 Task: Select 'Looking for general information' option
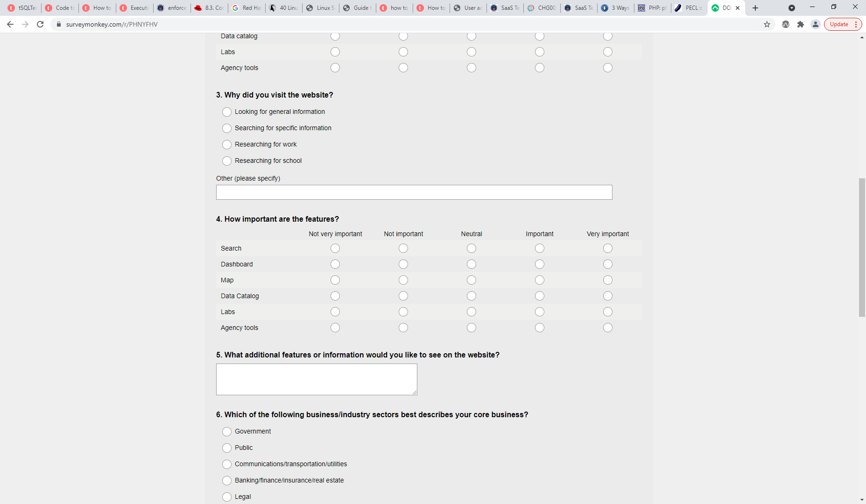[x=227, y=112]
